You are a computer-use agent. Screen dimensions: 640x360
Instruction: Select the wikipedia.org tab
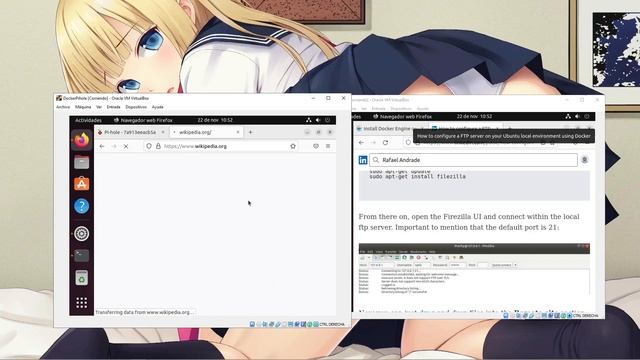click(206, 132)
